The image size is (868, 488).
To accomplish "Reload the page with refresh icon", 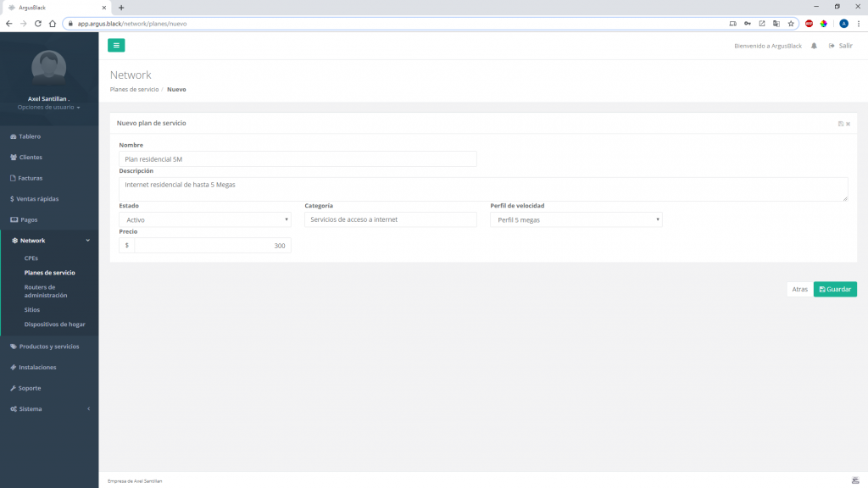I will pyautogui.click(x=37, y=24).
